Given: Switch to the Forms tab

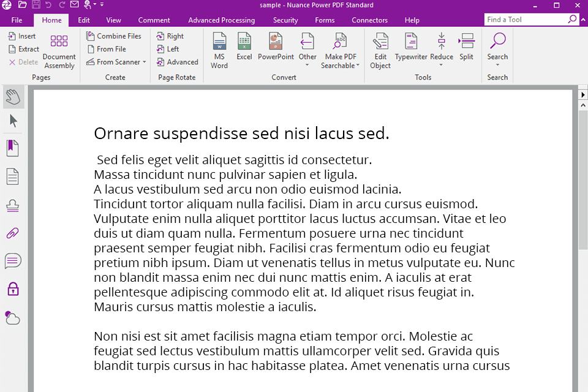Looking at the screenshot, I should (325, 20).
